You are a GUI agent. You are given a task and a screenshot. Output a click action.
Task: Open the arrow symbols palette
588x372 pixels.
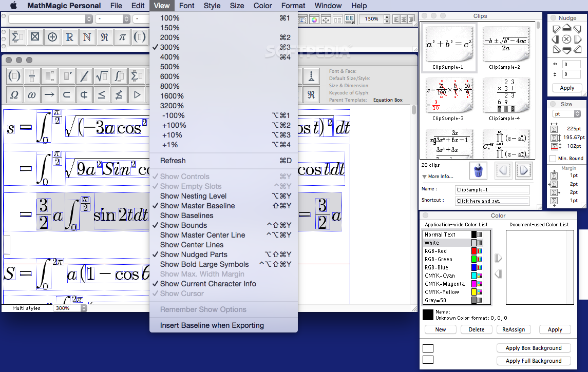coord(49,94)
